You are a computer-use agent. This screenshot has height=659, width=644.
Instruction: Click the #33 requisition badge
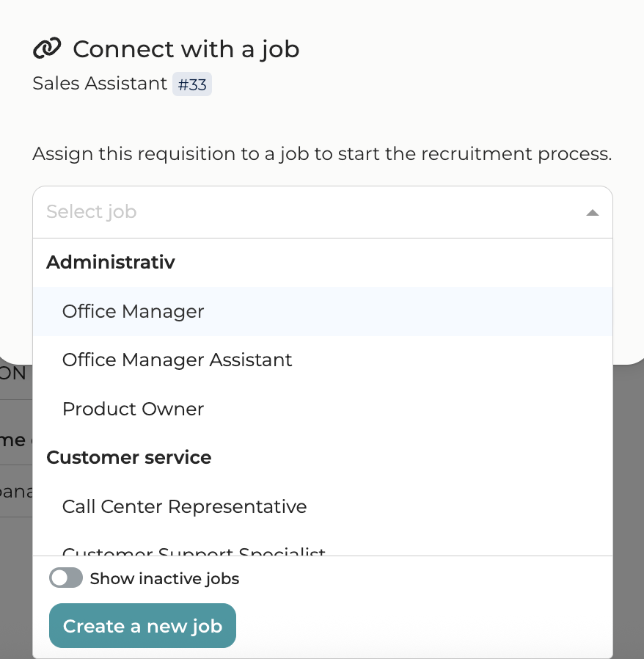pyautogui.click(x=192, y=84)
